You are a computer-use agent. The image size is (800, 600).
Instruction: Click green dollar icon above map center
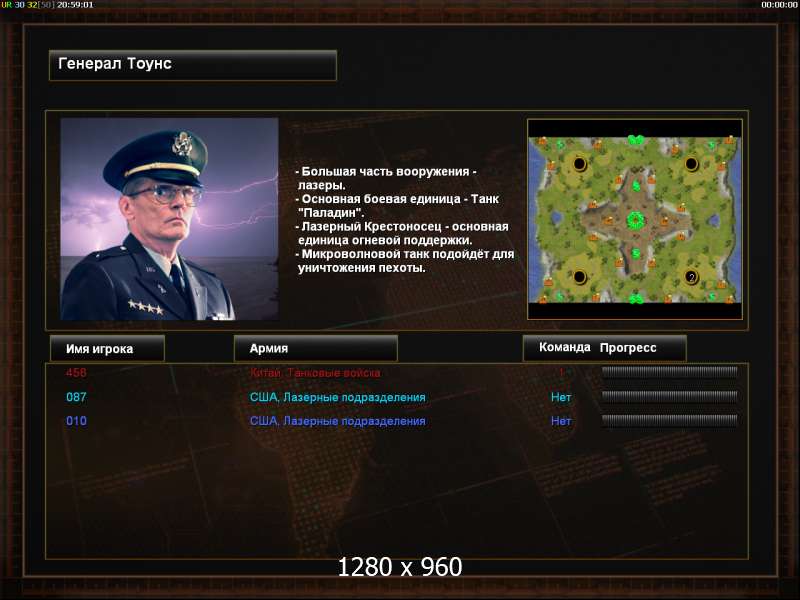click(x=636, y=186)
